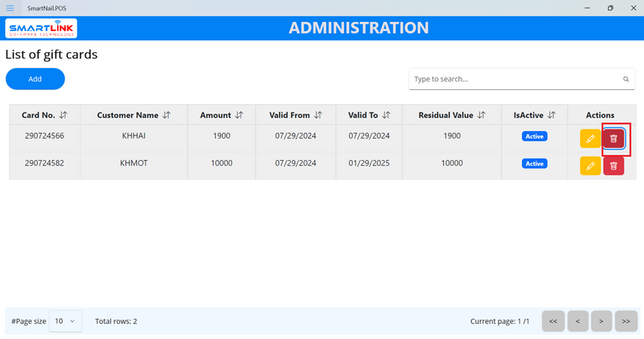Focus the 'Type to search...' field

point(515,79)
